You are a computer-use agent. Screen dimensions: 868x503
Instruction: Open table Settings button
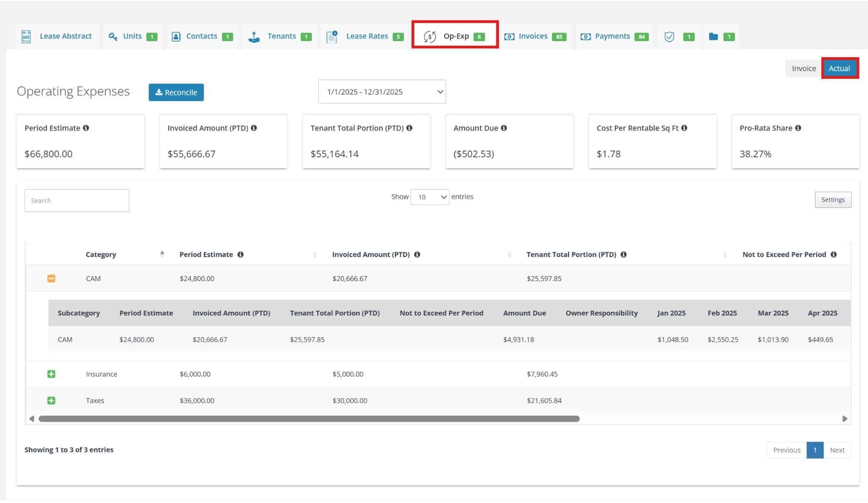pos(832,200)
